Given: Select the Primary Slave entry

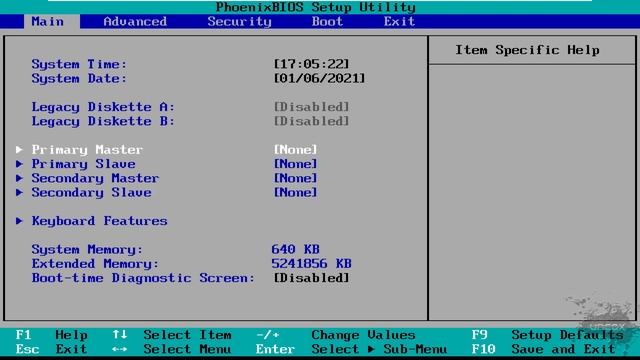Looking at the screenshot, I should [84, 164].
